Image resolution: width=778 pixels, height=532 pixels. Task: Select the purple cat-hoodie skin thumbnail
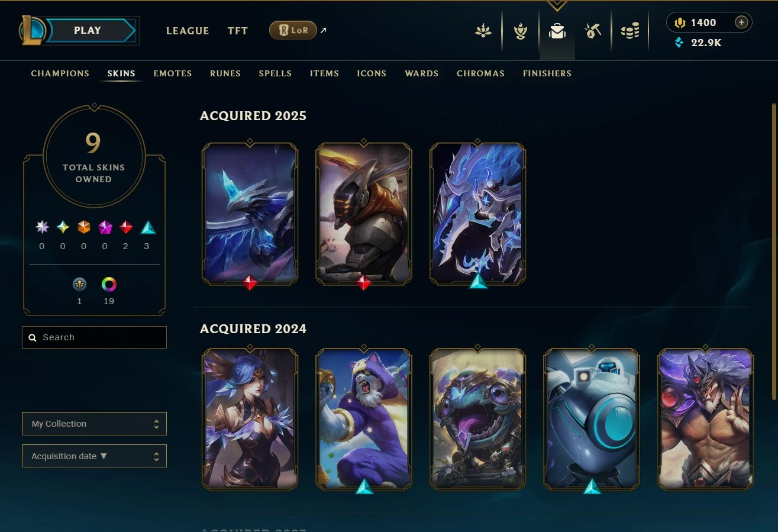pyautogui.click(x=364, y=419)
